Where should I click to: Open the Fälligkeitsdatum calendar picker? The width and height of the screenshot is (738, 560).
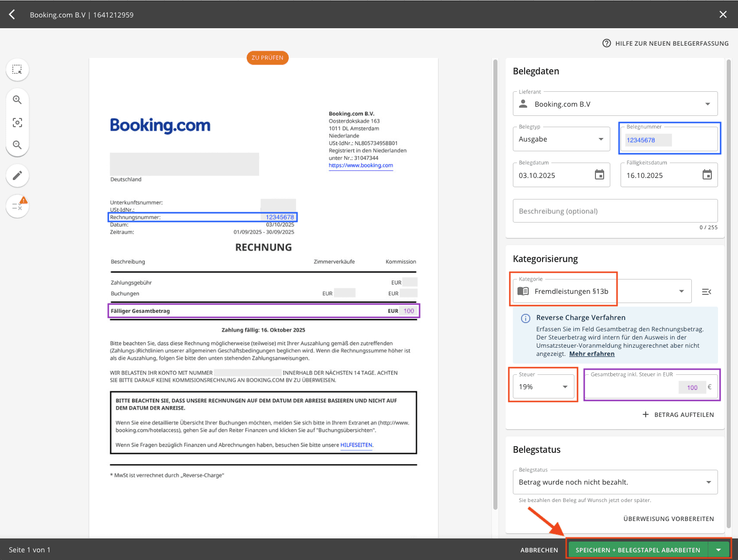(x=707, y=175)
